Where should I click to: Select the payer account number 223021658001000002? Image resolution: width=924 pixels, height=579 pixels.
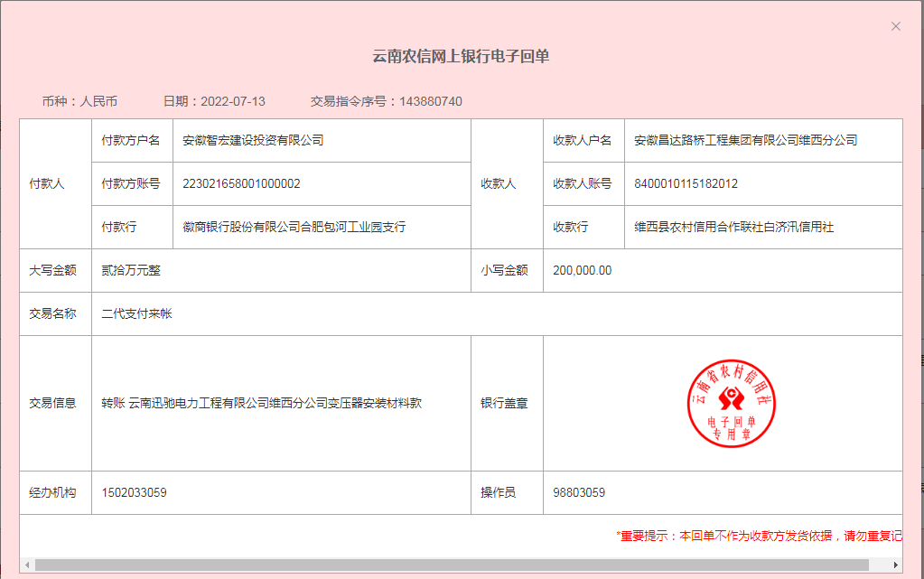pyautogui.click(x=241, y=184)
